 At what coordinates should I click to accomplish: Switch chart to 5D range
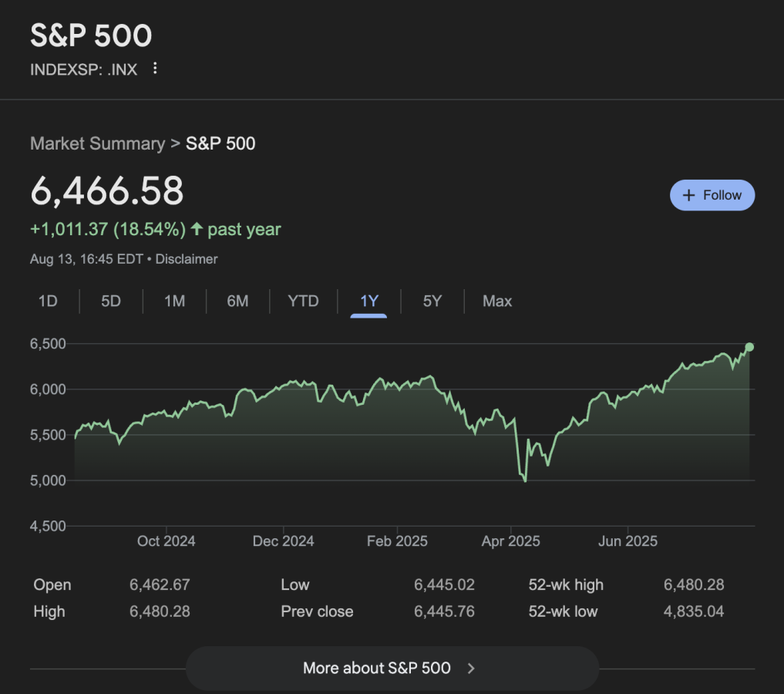tap(111, 301)
